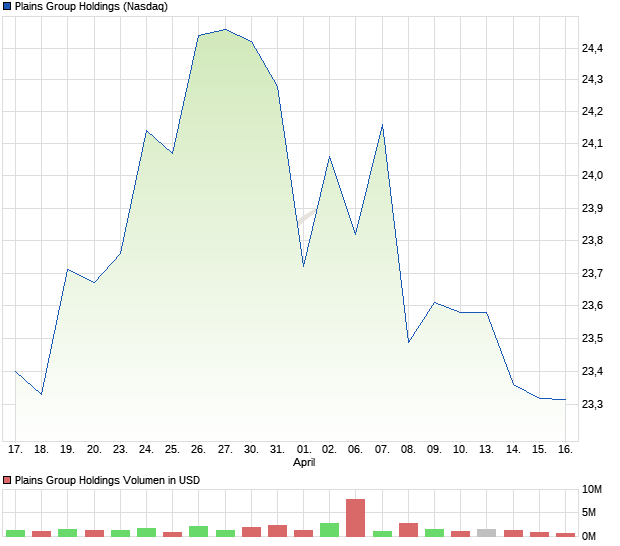The height and width of the screenshot is (546, 620).
Task: Click the price line peak at 07.
Action: [382, 125]
